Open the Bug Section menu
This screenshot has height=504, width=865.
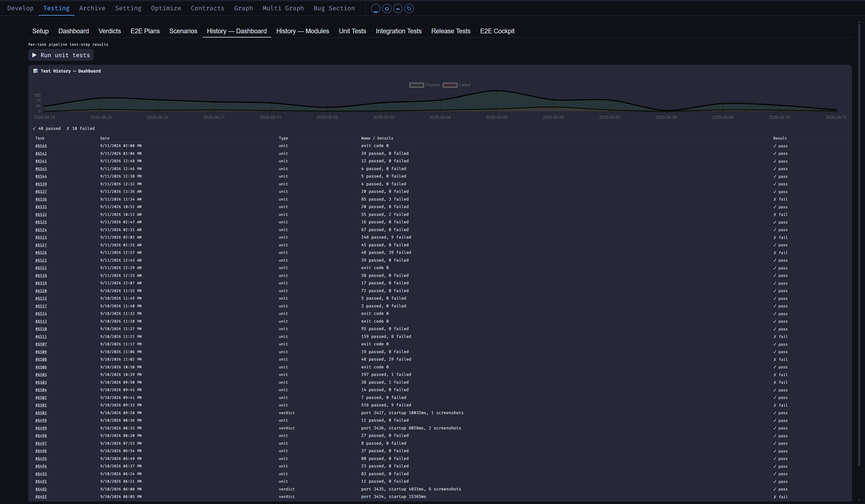tap(334, 8)
